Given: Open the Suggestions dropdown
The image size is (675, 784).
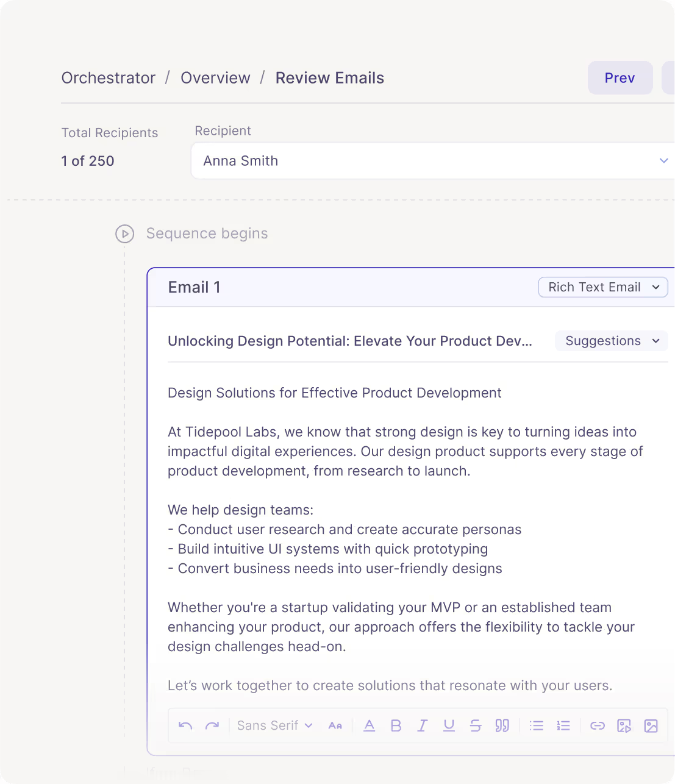Looking at the screenshot, I should (612, 341).
